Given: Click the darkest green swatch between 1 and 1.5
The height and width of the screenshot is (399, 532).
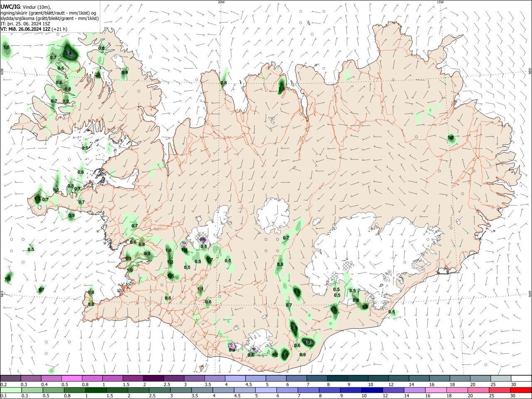Looking at the screenshot, I should (x=95, y=390).
